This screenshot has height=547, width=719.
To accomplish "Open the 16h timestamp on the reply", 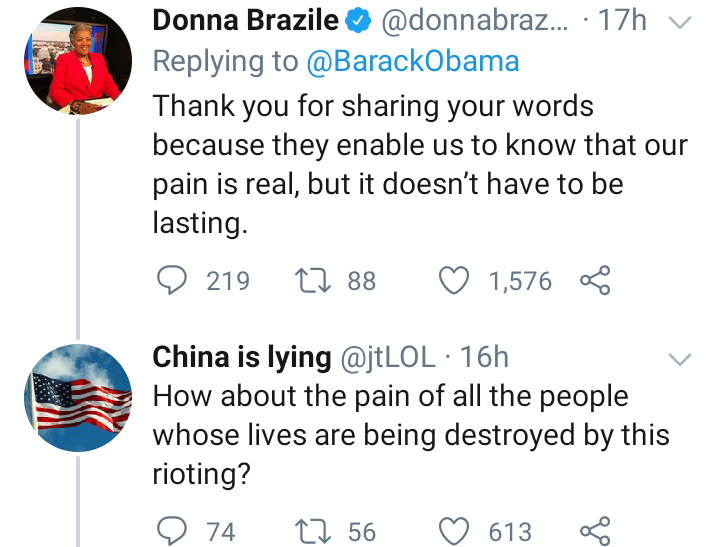I will [484, 357].
